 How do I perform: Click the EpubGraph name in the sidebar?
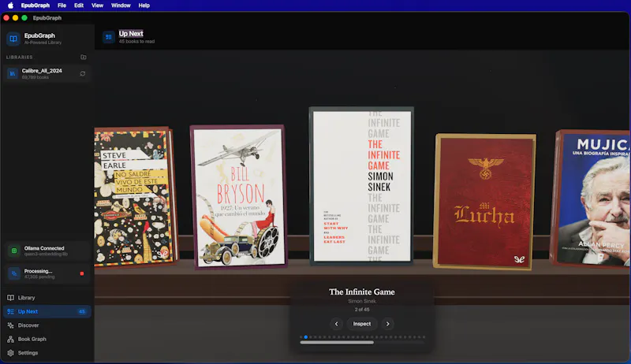39,35
